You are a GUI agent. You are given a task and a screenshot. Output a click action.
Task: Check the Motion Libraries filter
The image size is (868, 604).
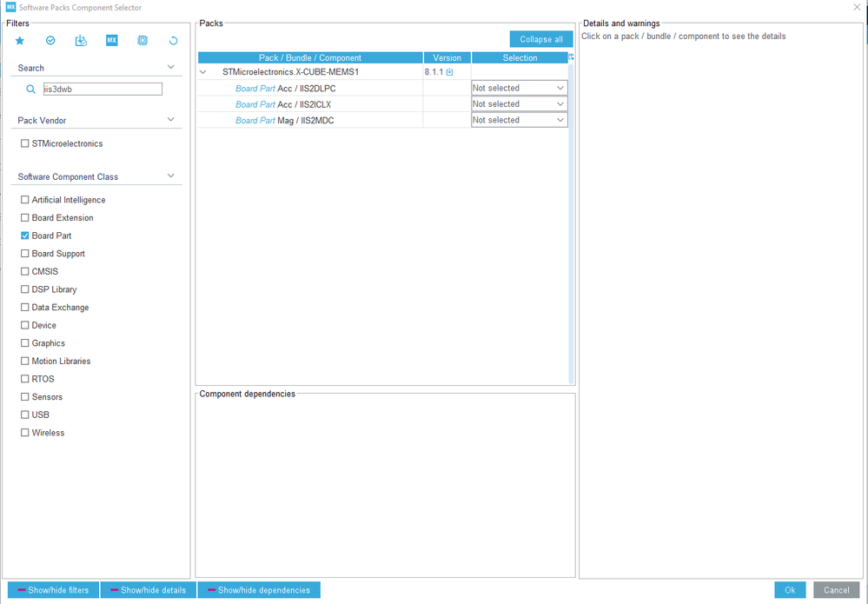click(25, 361)
